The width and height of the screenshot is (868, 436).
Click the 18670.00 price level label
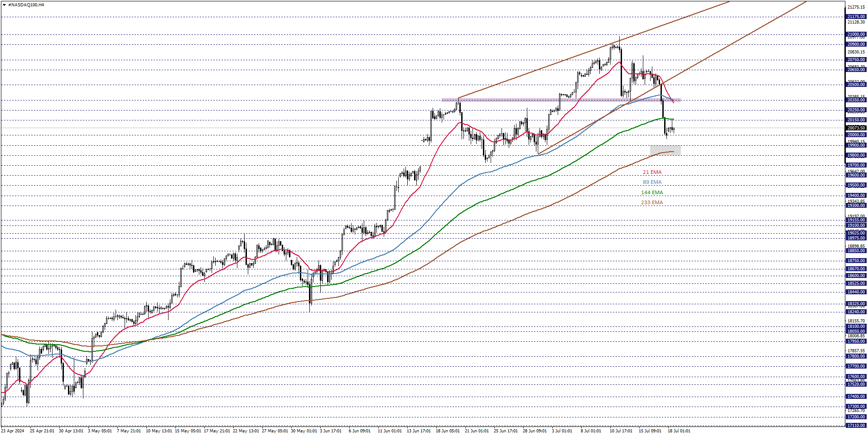pos(856,269)
